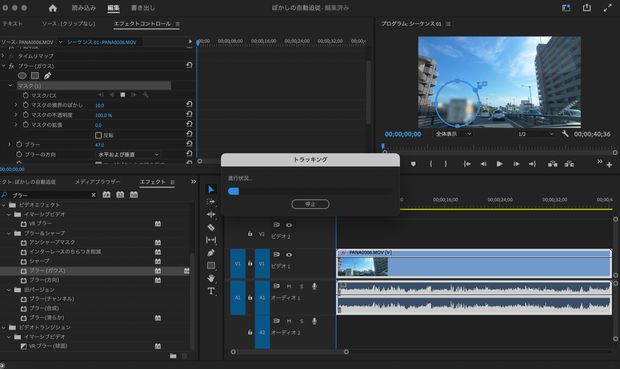
Task: Expand the マスクの境界のぼかし property
Action: pos(16,105)
